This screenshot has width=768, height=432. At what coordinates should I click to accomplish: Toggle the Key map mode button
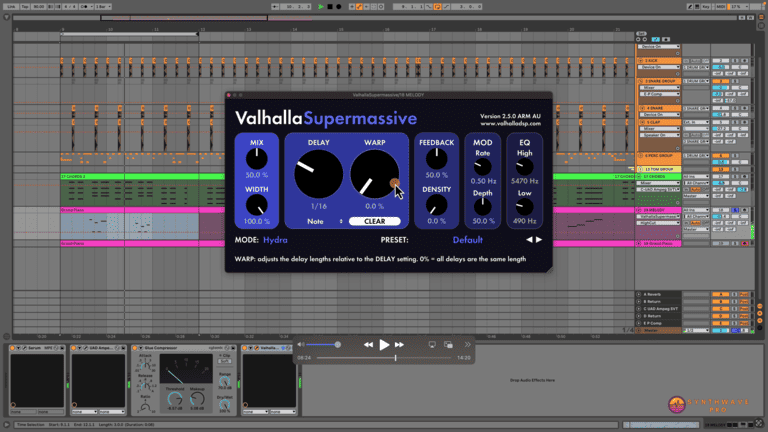point(706,7)
